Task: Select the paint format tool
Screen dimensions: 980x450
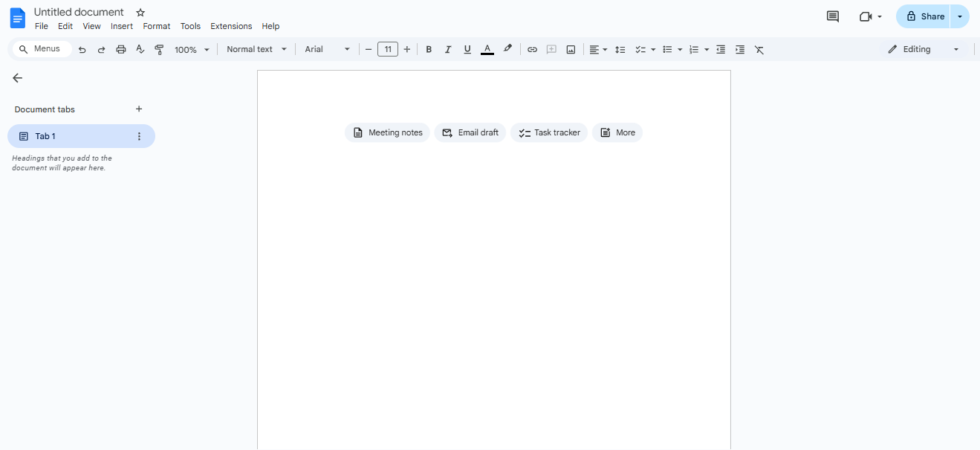Action: pos(159,50)
